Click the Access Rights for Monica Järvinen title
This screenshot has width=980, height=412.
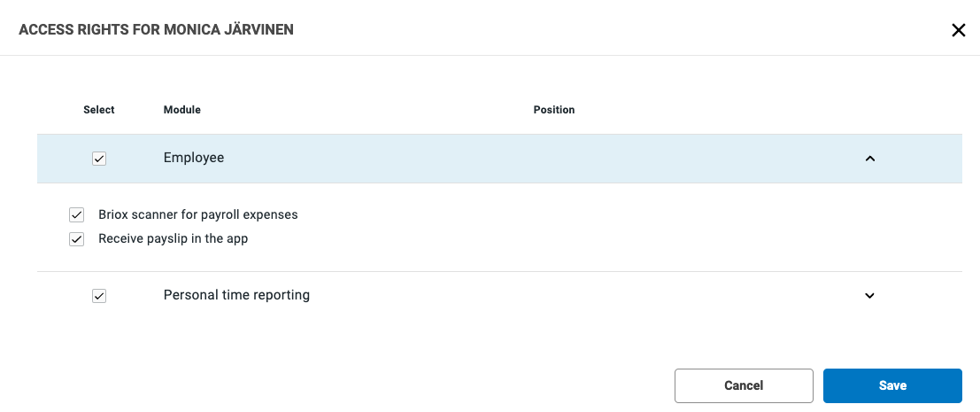pos(157,30)
